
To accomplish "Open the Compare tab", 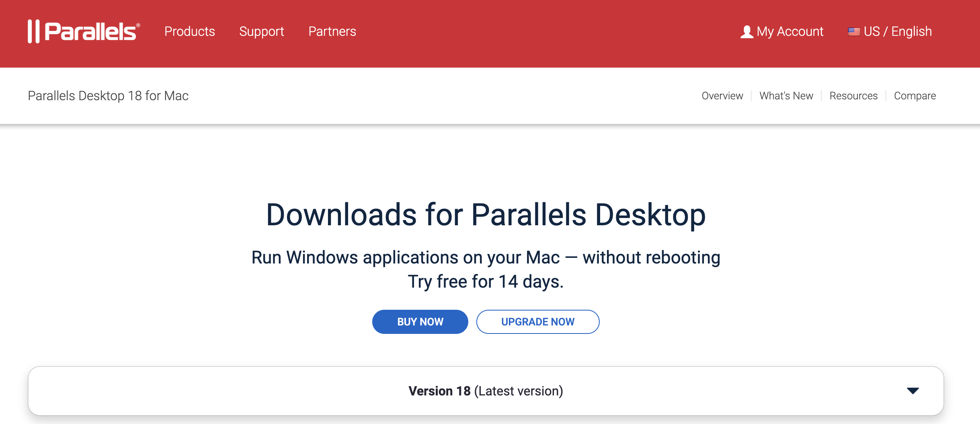I will click(x=915, y=96).
